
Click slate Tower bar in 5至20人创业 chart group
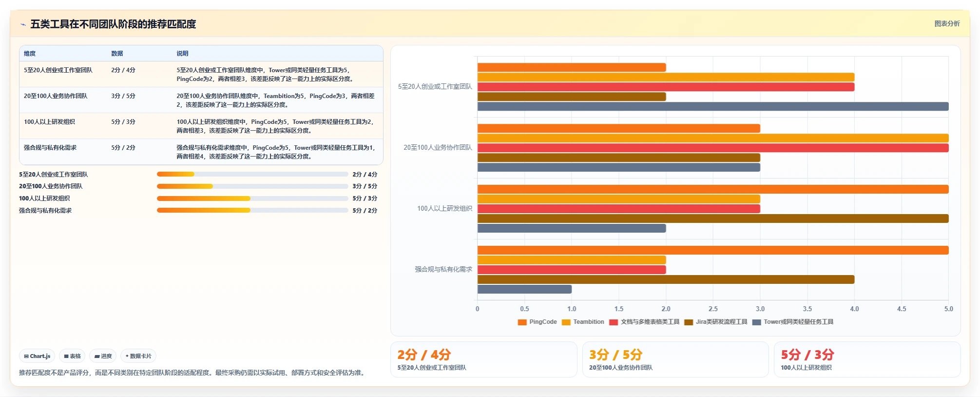coord(713,106)
